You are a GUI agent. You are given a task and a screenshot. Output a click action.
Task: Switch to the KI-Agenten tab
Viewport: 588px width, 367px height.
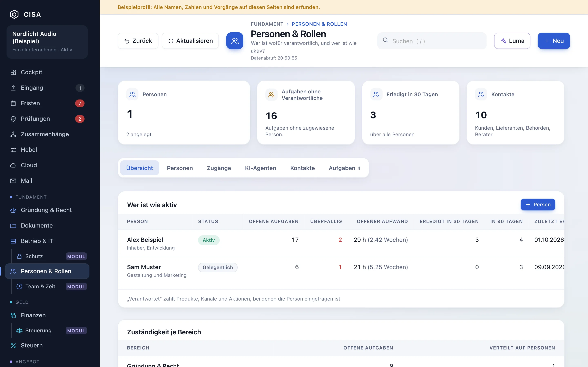(261, 168)
